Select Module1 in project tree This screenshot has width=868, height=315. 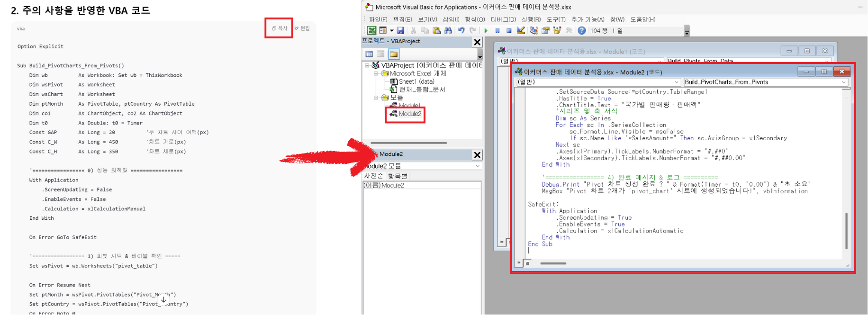(x=405, y=106)
